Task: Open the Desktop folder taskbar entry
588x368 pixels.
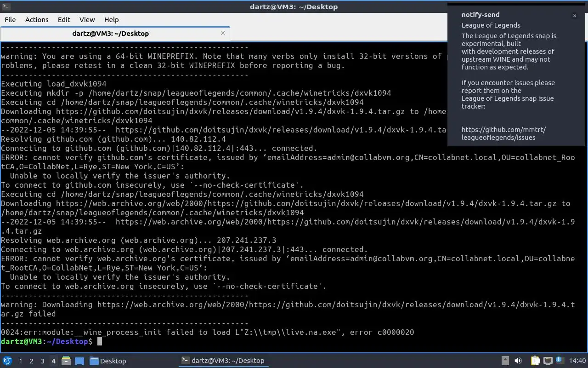Action: [x=108, y=361]
